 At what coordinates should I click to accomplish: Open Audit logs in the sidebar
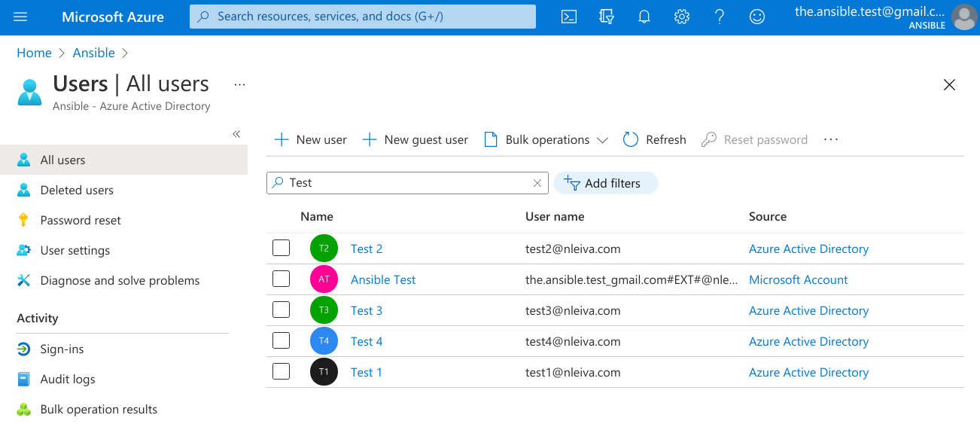click(67, 379)
